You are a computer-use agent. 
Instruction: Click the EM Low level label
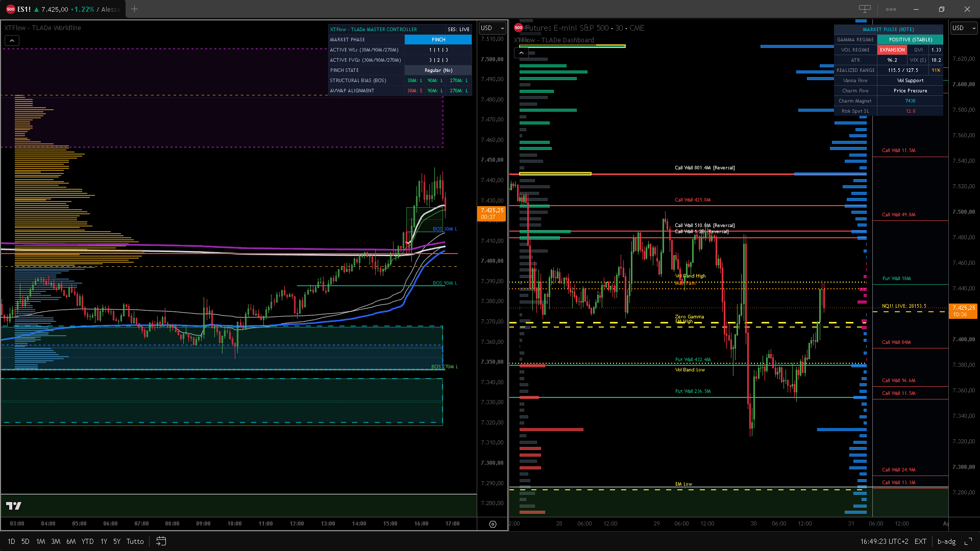(x=683, y=484)
